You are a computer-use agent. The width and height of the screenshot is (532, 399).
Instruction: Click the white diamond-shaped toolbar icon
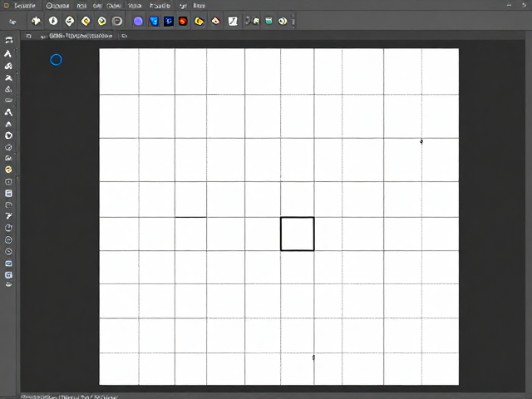tap(70, 21)
